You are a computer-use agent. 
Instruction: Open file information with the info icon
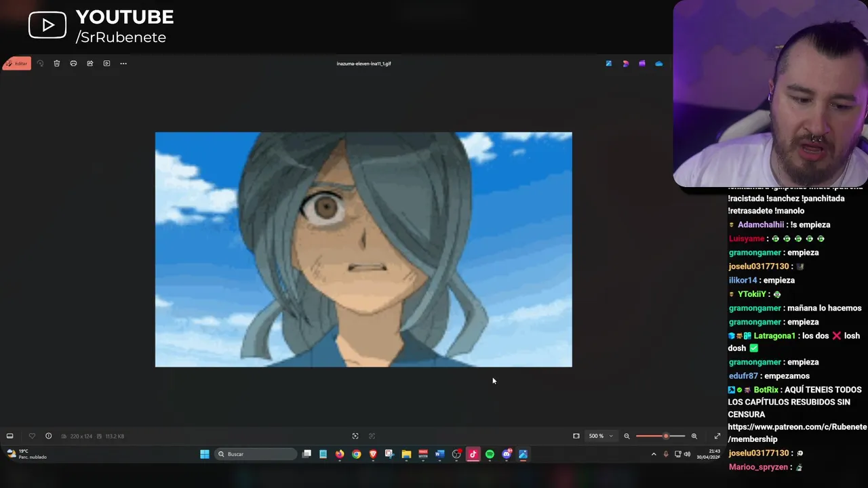(x=48, y=436)
